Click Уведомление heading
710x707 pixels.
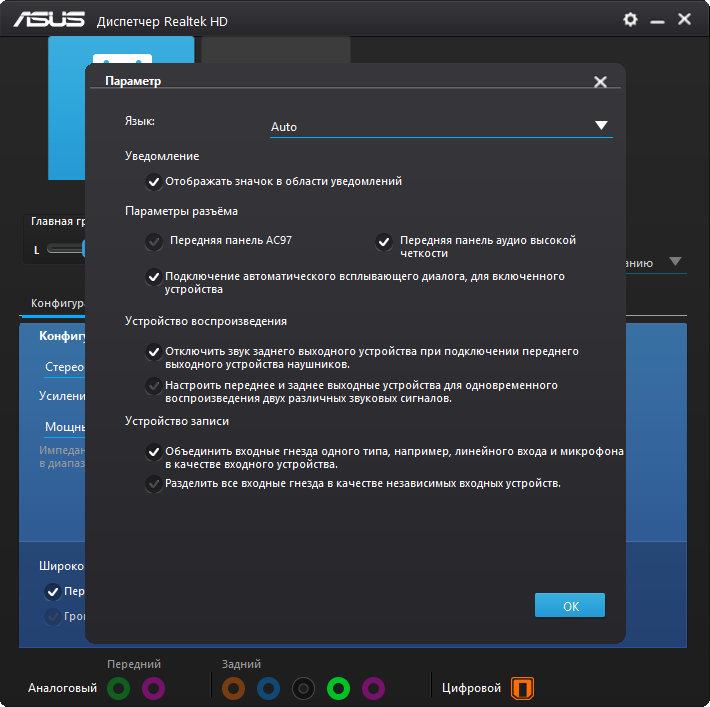point(162,156)
